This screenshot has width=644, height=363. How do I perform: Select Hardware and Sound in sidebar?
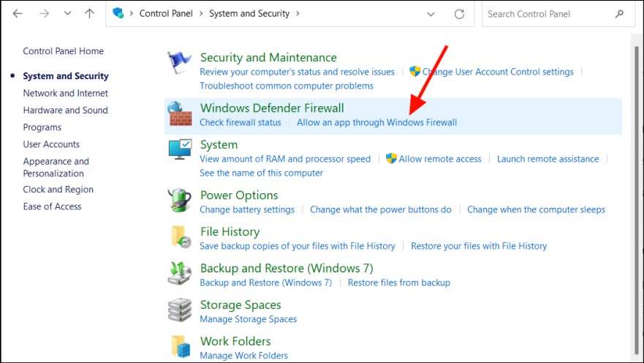(65, 111)
